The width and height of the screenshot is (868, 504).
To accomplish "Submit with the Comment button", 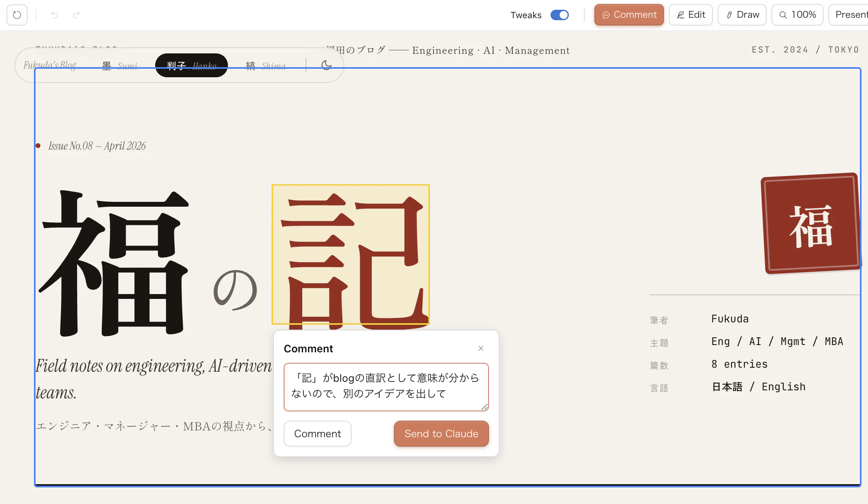I will click(x=318, y=433).
